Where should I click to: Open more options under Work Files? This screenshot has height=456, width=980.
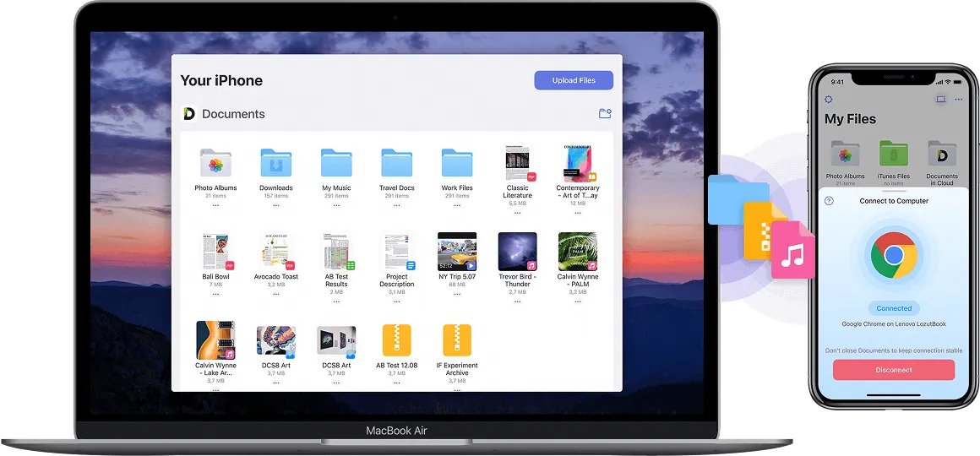tap(457, 205)
